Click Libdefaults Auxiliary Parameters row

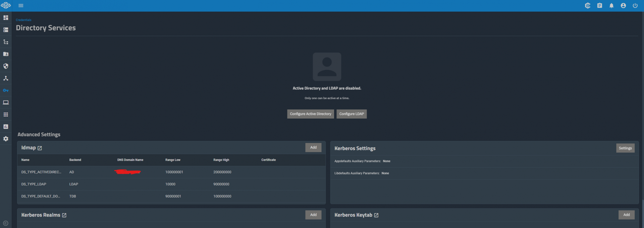484,173
